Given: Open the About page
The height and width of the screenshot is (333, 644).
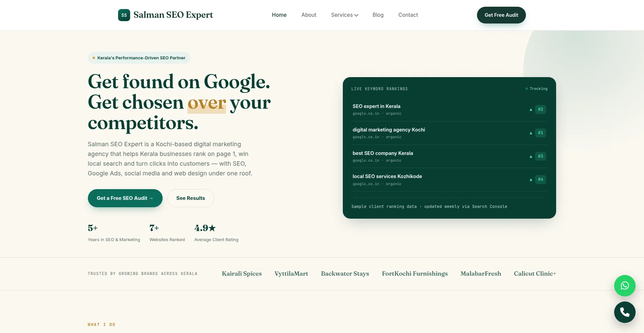Looking at the screenshot, I should 309,15.
